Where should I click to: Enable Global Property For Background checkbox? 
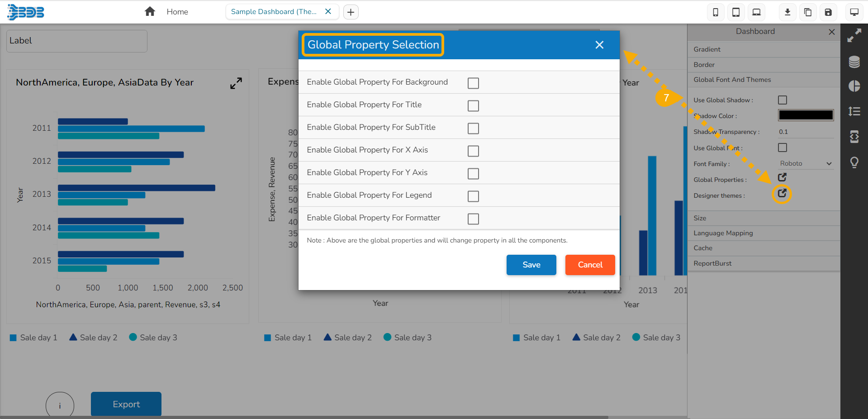point(473,83)
